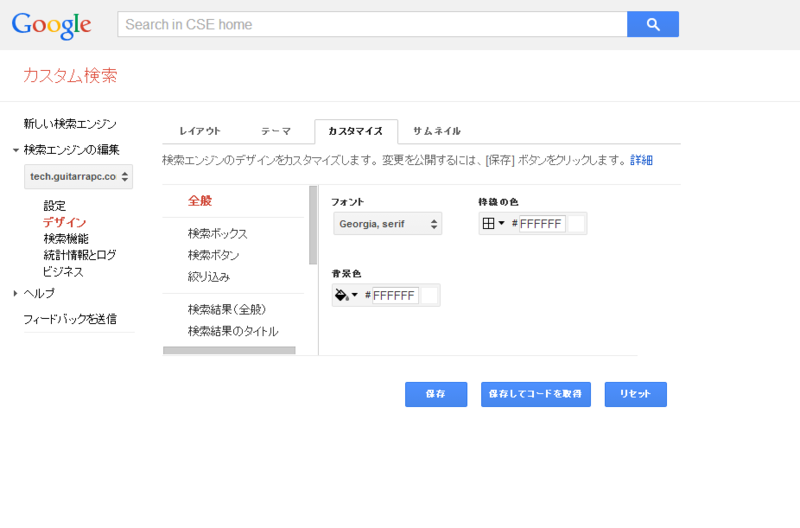Image resolution: width=800 pixels, height=528 pixels.
Task: Open the カスタム検索 home heading
Action: tap(70, 76)
